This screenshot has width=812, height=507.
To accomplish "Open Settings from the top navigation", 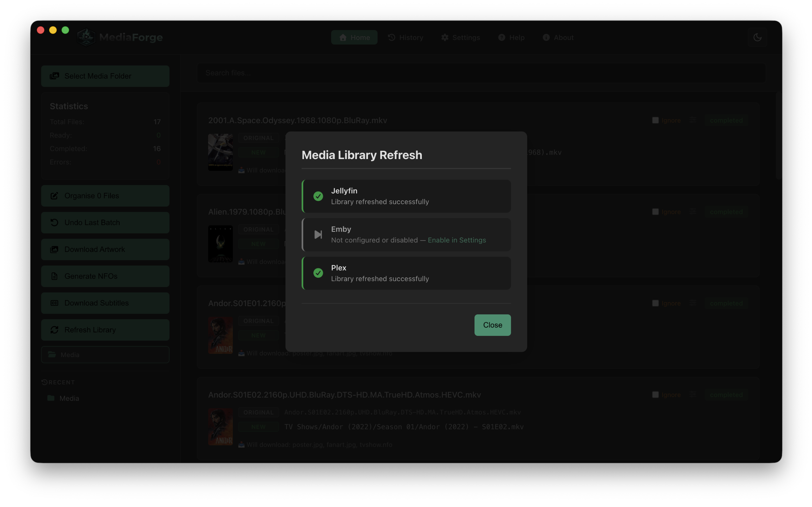I will pyautogui.click(x=460, y=37).
